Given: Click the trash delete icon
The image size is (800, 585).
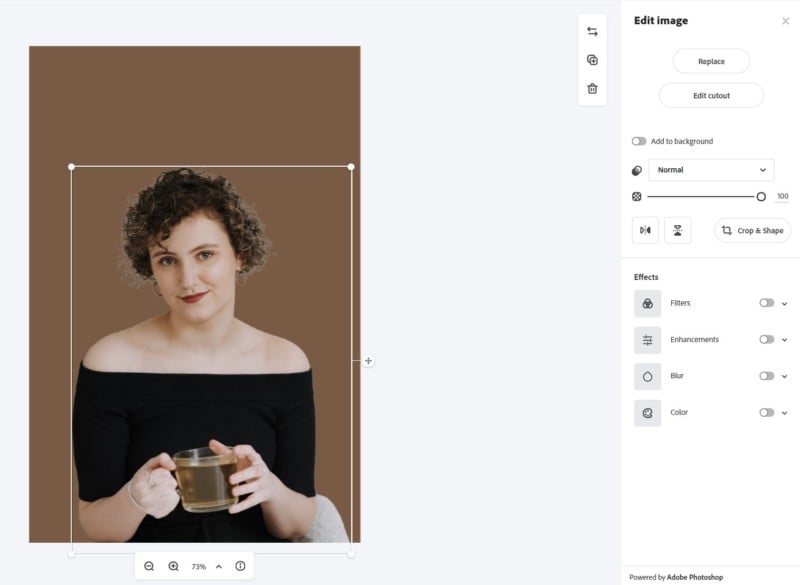Looking at the screenshot, I should click(592, 89).
